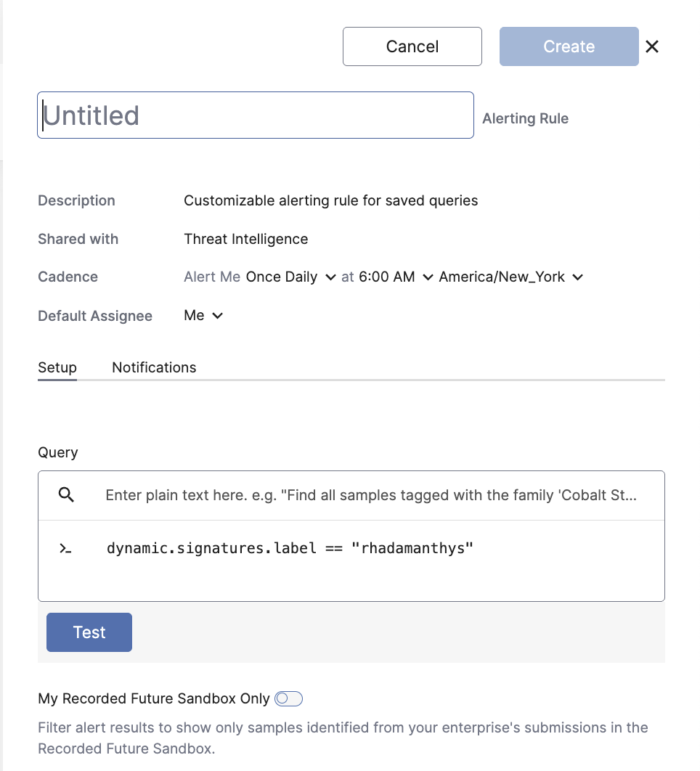This screenshot has width=700, height=771.
Task: Focus the Untitled rule name field
Action: (255, 115)
